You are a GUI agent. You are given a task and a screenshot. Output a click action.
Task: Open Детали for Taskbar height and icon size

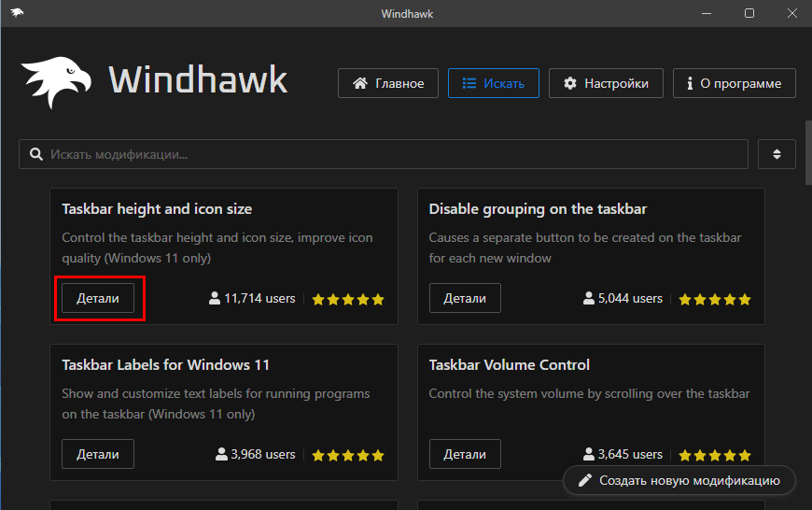(x=98, y=298)
